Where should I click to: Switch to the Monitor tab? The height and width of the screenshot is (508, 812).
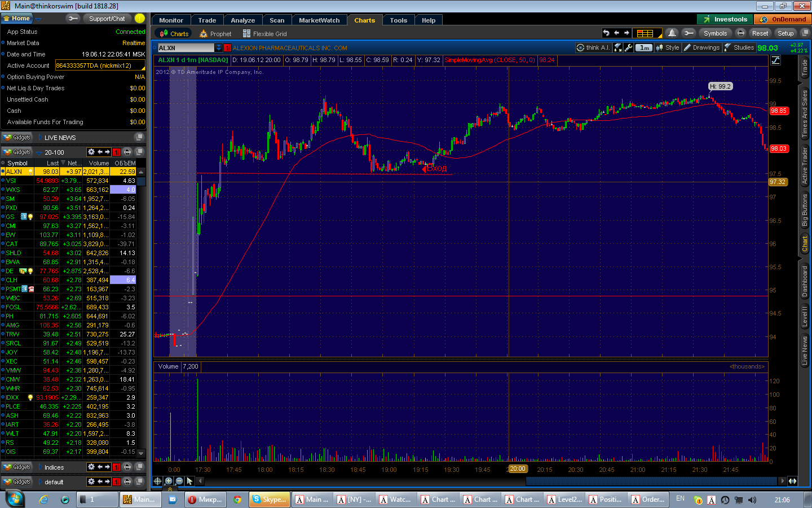(171, 20)
